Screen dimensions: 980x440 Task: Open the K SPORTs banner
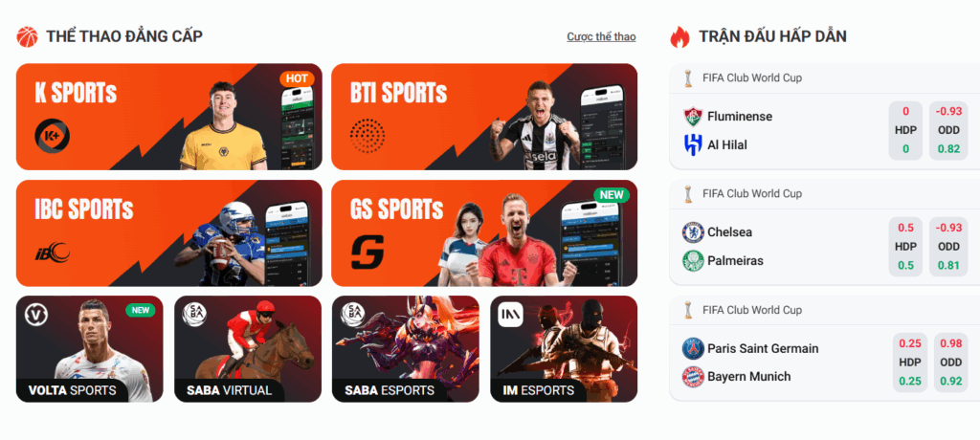click(x=169, y=117)
